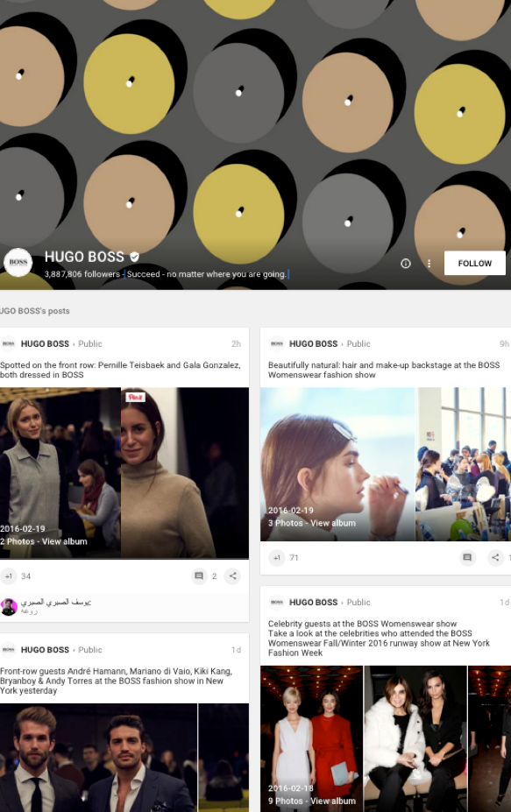The image size is (511, 812).
Task: Click the 'Succeed - no matter where' tagline
Action: coord(206,274)
